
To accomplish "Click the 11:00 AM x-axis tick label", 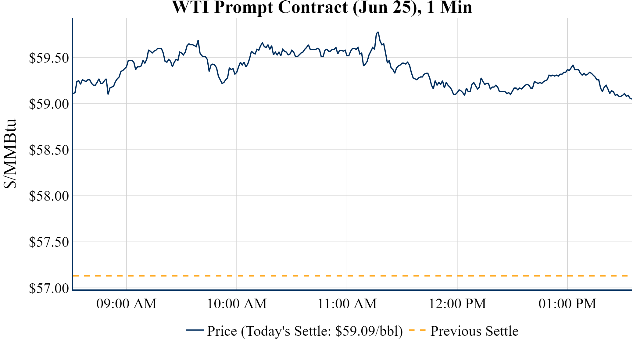I will pyautogui.click(x=347, y=304).
